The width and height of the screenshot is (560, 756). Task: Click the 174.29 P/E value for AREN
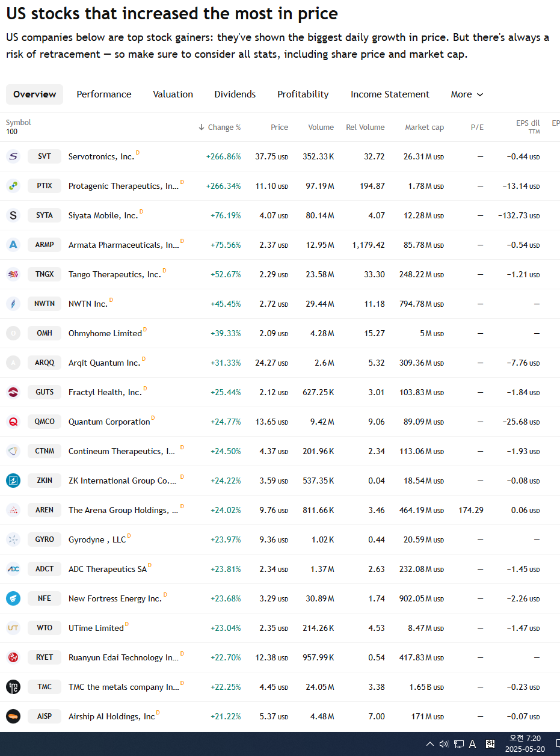coord(471,510)
